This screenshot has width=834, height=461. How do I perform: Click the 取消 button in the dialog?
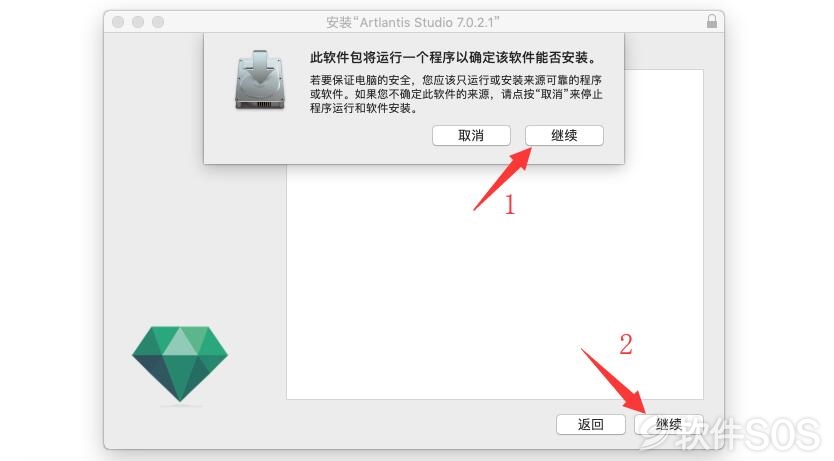click(471, 136)
